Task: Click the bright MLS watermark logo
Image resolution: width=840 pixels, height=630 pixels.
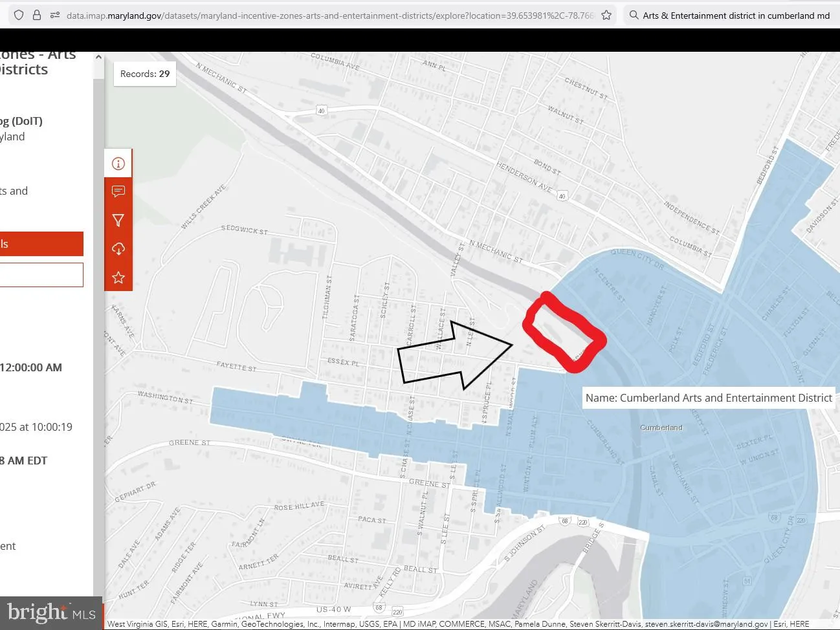Action: click(x=51, y=613)
